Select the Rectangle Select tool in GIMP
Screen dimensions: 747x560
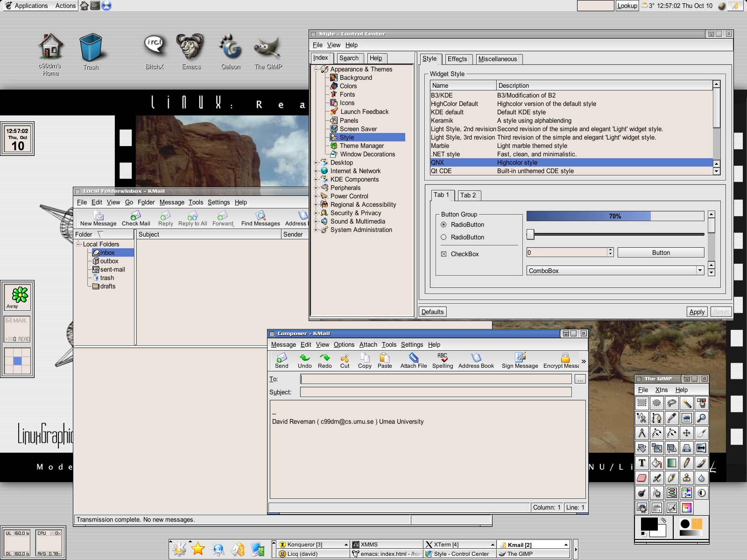(x=642, y=403)
